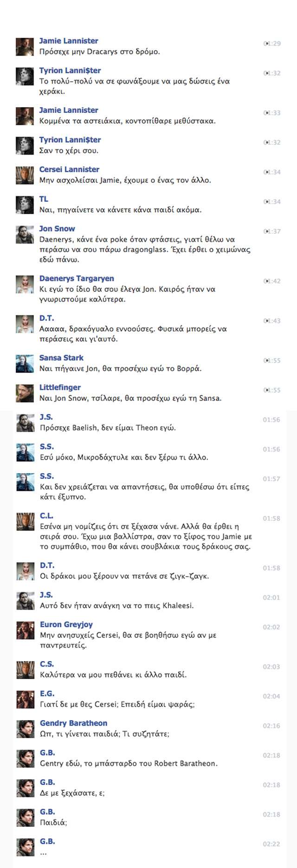Click the Sansa Stark sender name
The image size is (297, 868).
coord(61,358)
